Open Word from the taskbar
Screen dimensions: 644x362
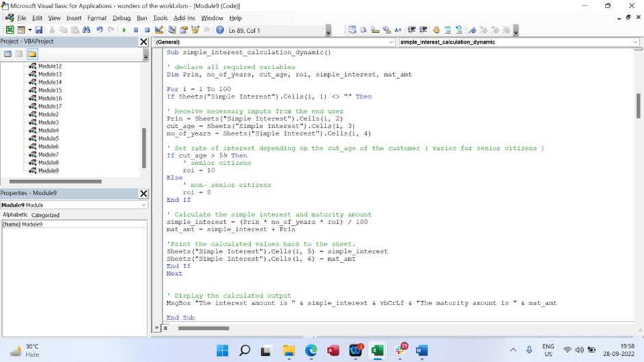coord(422,350)
